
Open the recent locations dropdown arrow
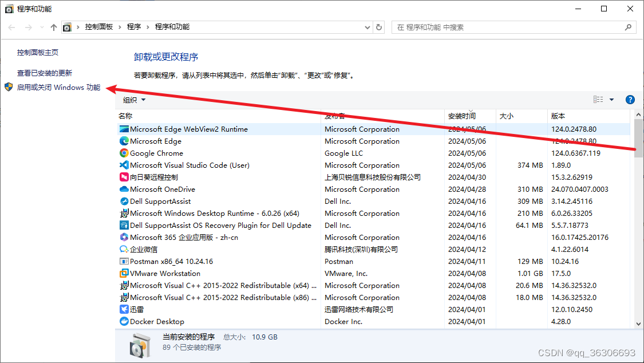42,27
